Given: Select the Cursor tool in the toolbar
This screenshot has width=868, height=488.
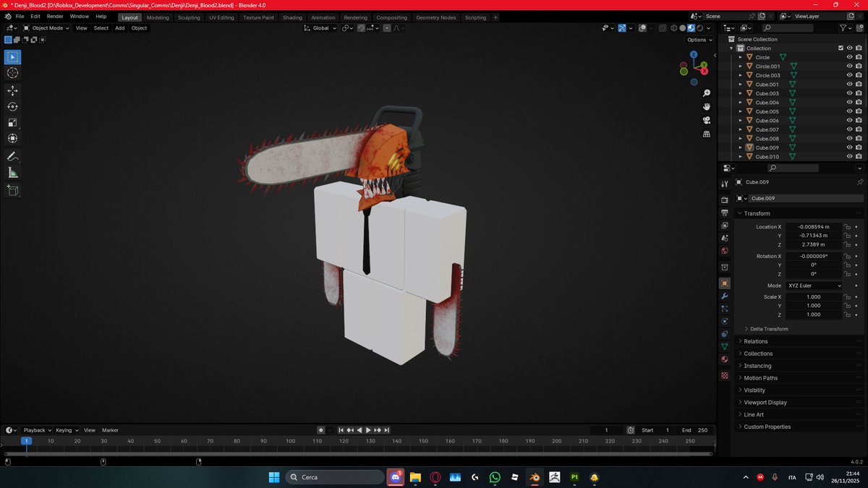Looking at the screenshot, I should (x=12, y=73).
